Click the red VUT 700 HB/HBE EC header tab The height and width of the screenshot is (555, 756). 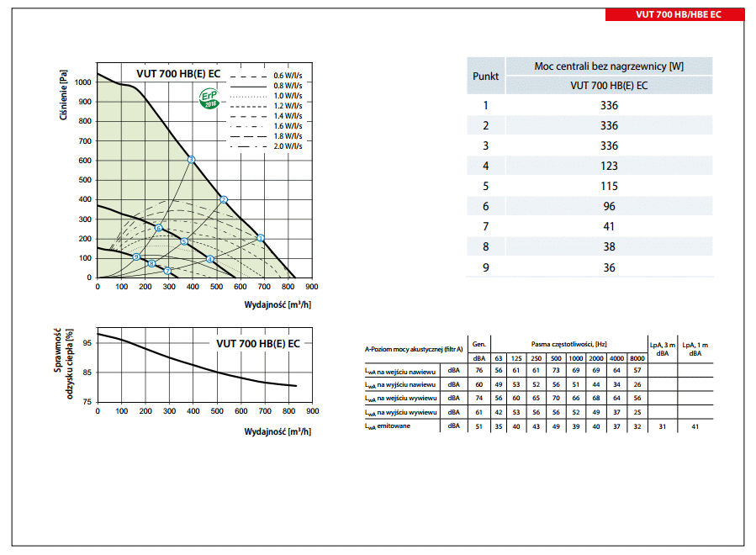point(674,14)
